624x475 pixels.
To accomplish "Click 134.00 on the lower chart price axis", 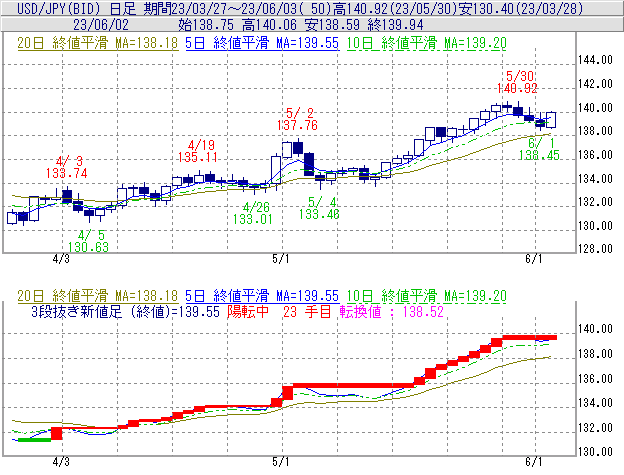I will [x=595, y=403].
